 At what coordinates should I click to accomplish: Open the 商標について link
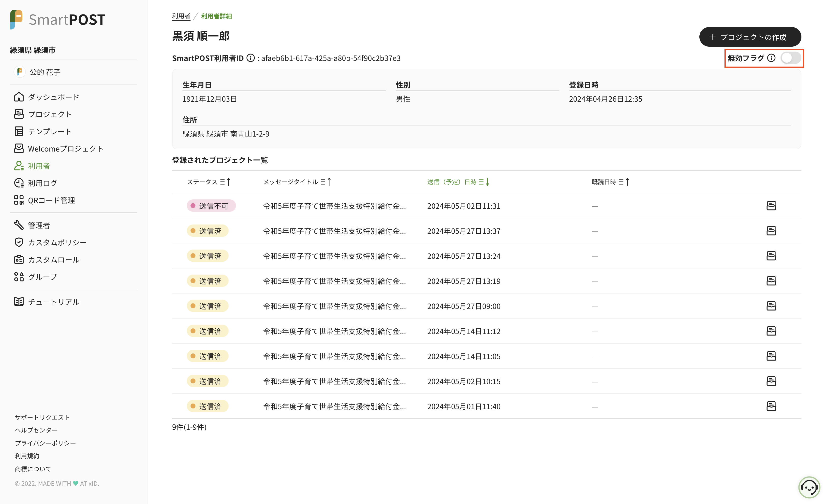click(33, 469)
